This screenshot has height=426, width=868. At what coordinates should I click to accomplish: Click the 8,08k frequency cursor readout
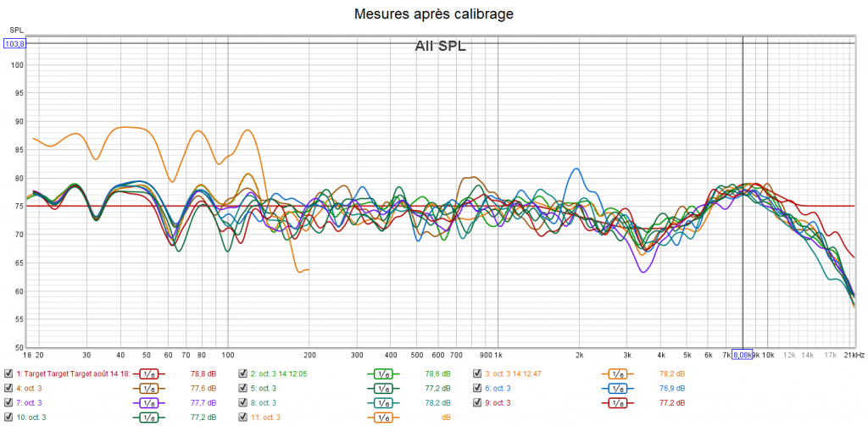743,354
